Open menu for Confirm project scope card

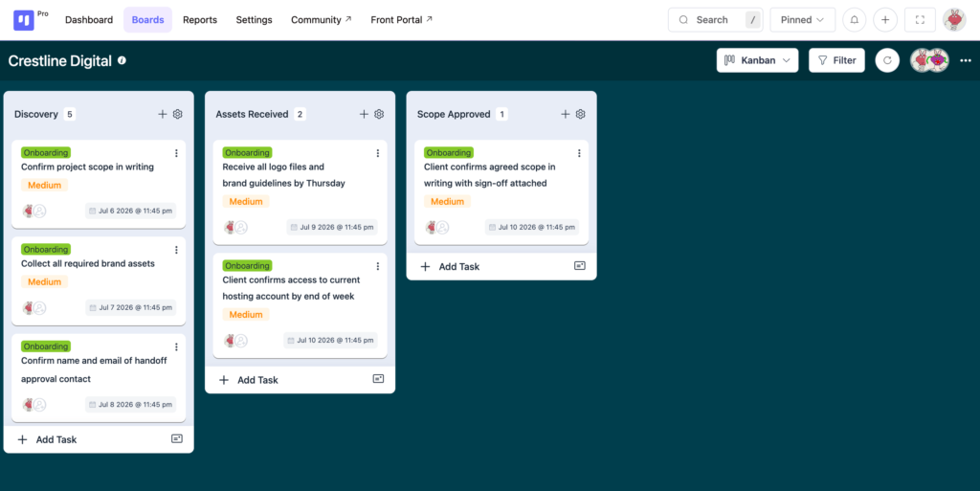(176, 153)
